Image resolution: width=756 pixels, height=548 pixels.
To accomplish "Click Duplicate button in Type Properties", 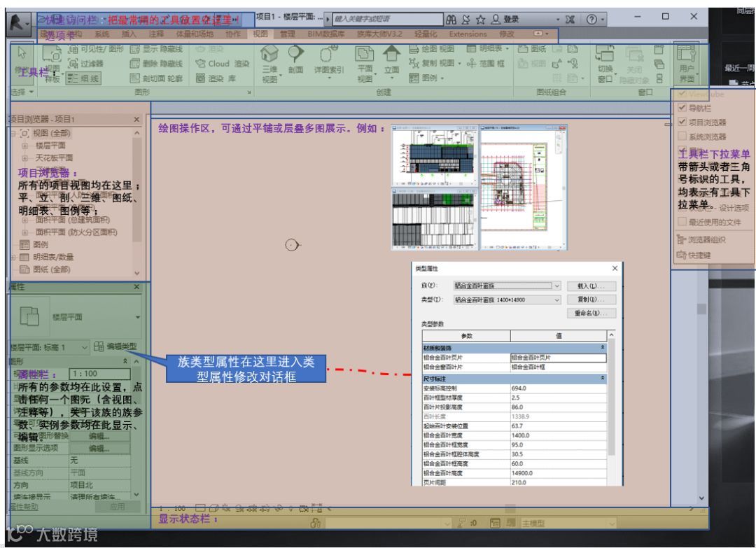I will click(592, 300).
